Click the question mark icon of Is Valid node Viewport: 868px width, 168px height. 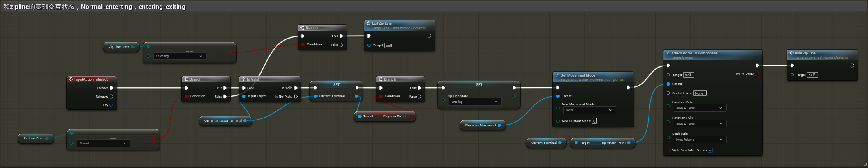(243, 79)
